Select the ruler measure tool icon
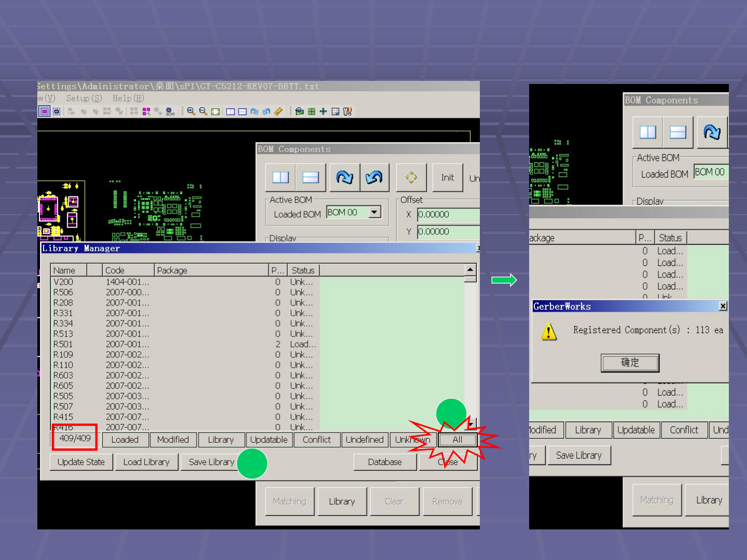The height and width of the screenshot is (560, 747). pyautogui.click(x=279, y=111)
